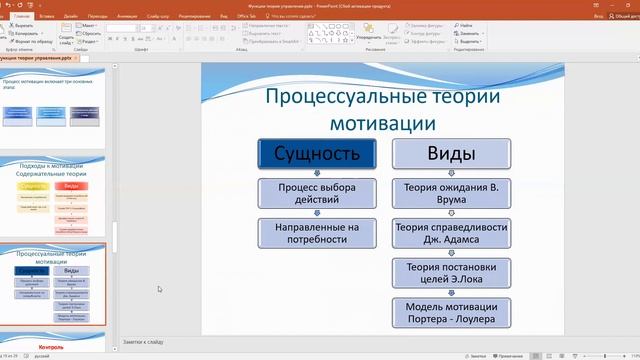Click Модель мотивации Портера - Лоулера box

(451, 313)
